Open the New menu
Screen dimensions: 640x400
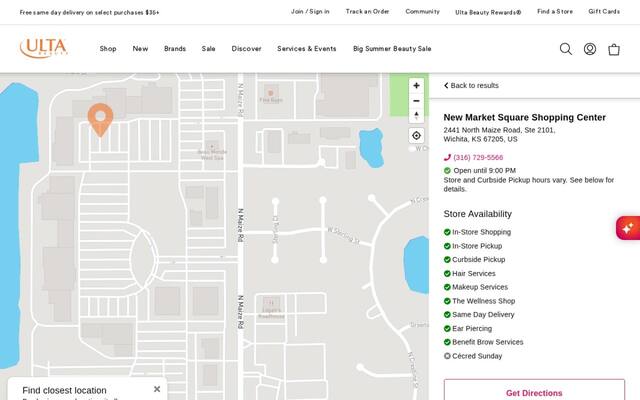coord(140,49)
